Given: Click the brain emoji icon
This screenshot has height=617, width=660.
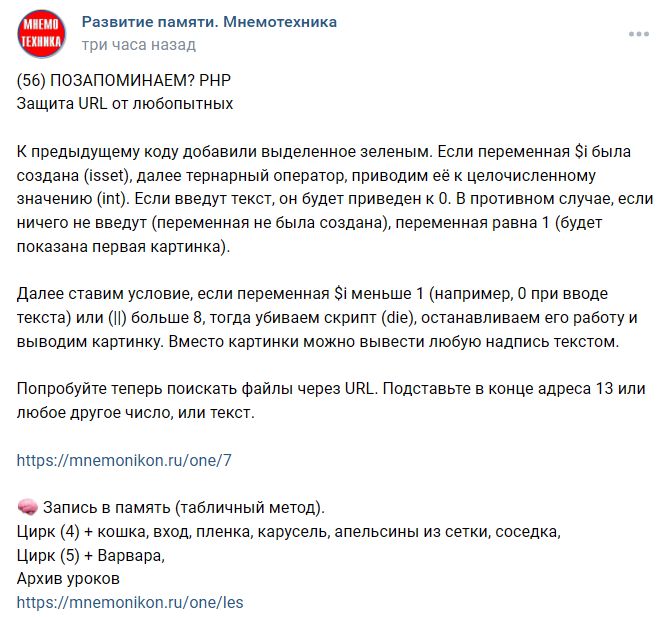Looking at the screenshot, I should pyautogui.click(x=27, y=506).
